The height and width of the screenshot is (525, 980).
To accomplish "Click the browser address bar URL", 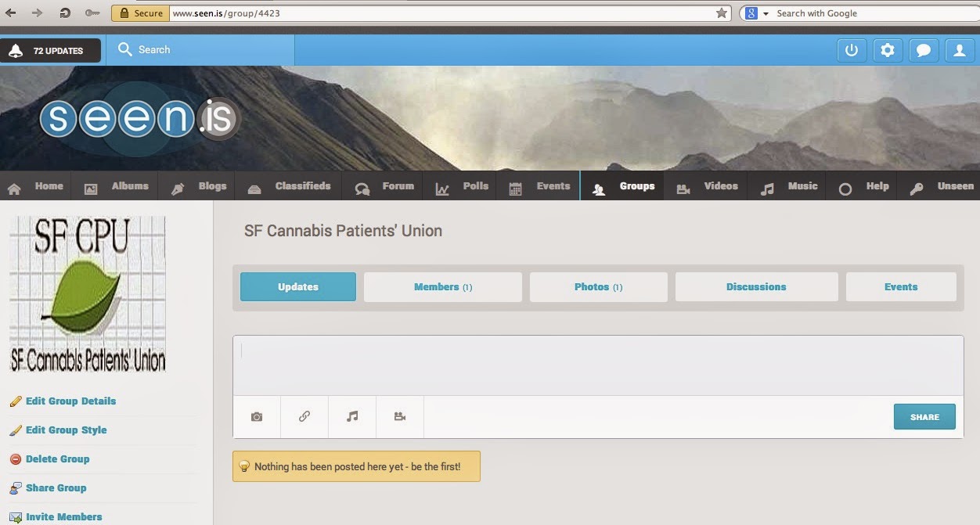I will [x=226, y=13].
